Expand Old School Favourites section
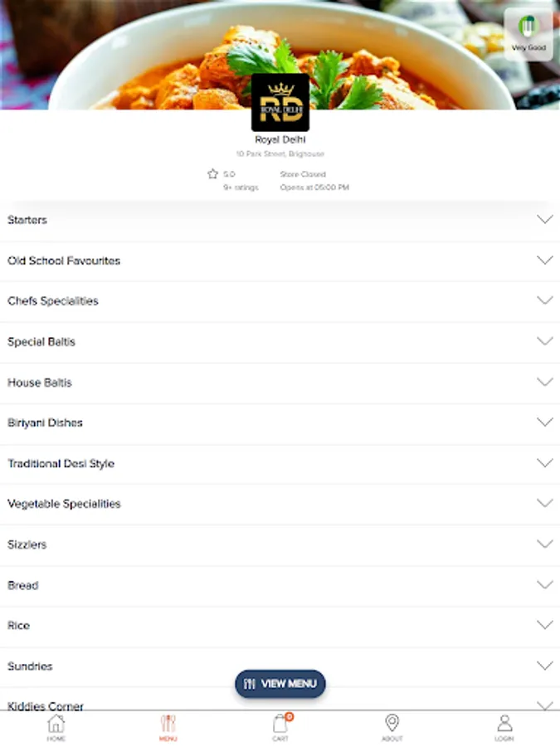560x747 pixels. pos(280,261)
